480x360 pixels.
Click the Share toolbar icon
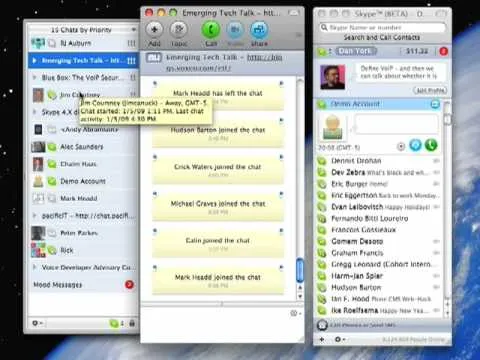[x=259, y=30]
